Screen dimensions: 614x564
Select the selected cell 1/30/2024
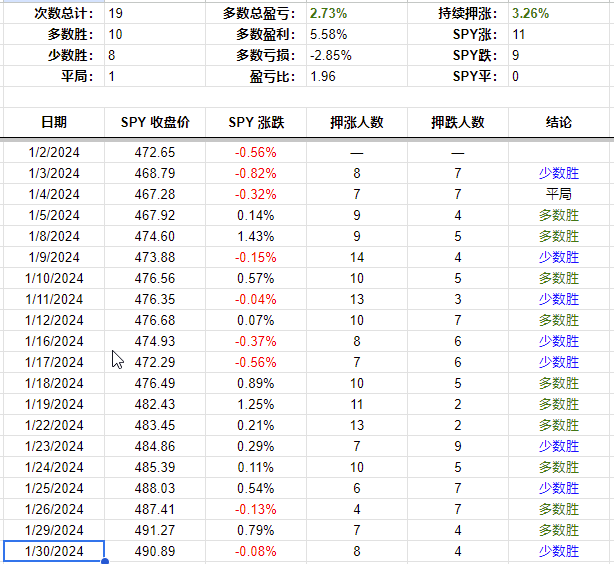coord(54,551)
